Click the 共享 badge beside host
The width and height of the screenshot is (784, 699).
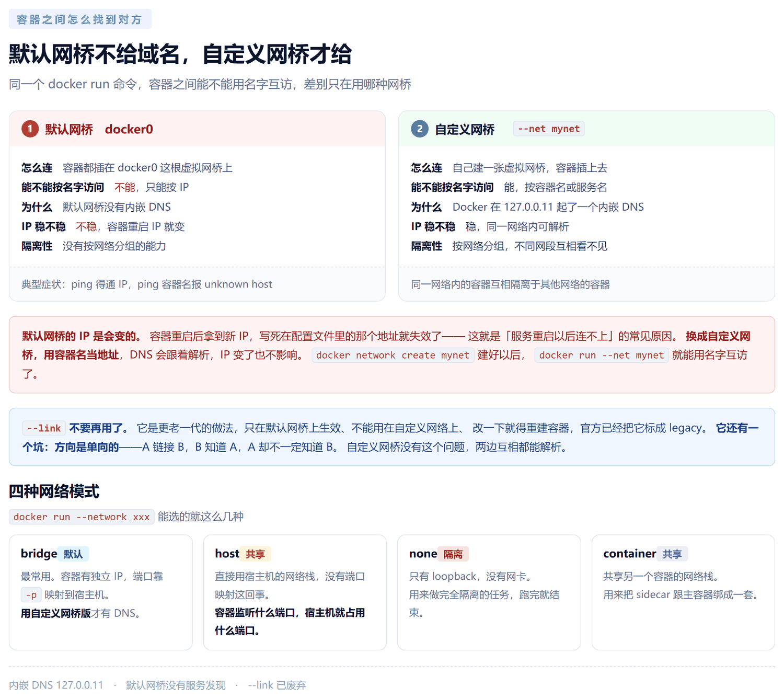coord(256,554)
